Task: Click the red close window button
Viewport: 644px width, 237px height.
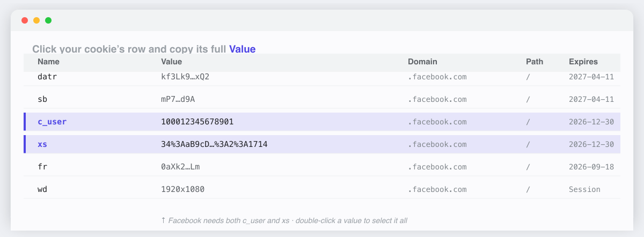Action: (25, 20)
